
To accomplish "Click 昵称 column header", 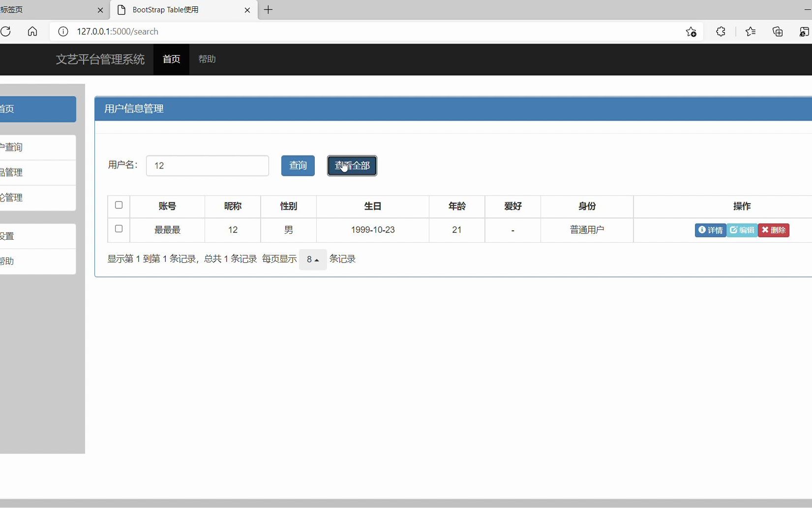I will tap(233, 206).
